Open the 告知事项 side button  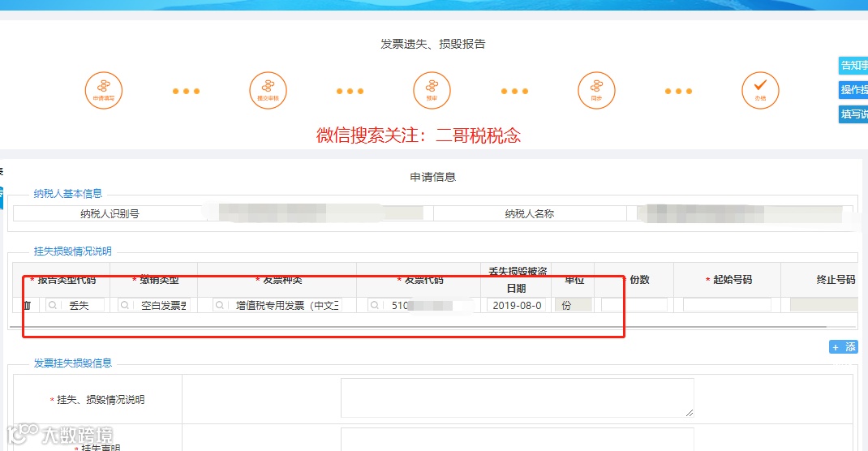853,66
